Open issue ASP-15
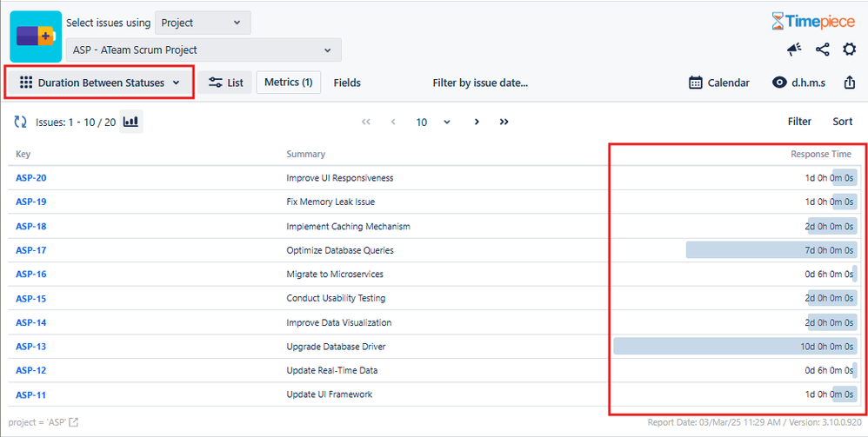This screenshot has height=437, width=868. coord(31,299)
